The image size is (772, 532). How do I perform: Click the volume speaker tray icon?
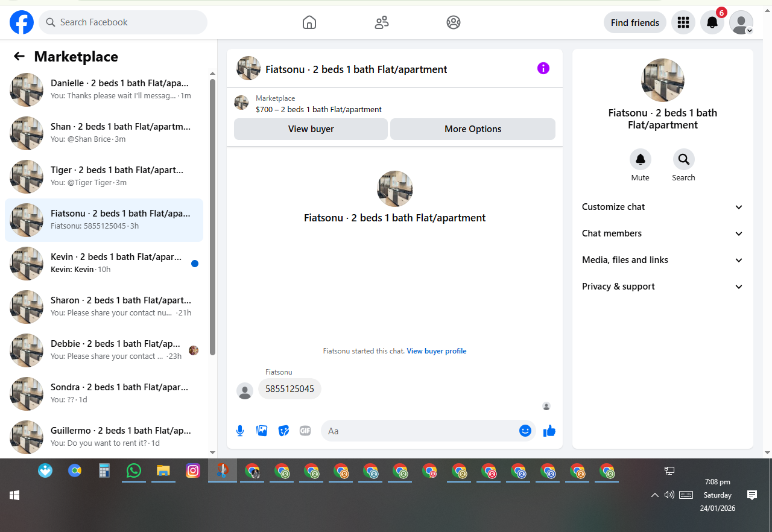[669, 495]
